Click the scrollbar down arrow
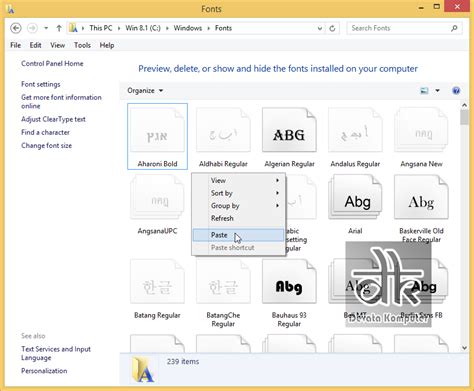This screenshot has height=391, width=474. (464, 348)
